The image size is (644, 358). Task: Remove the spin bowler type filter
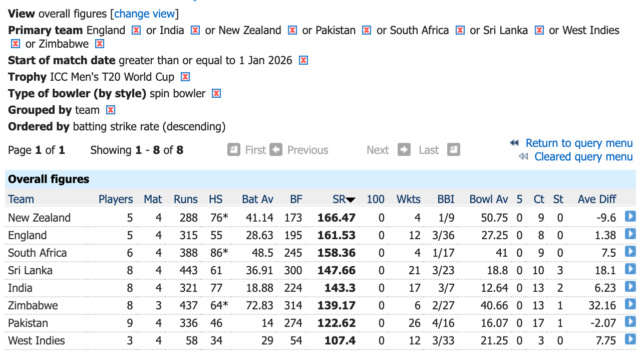[x=216, y=94]
